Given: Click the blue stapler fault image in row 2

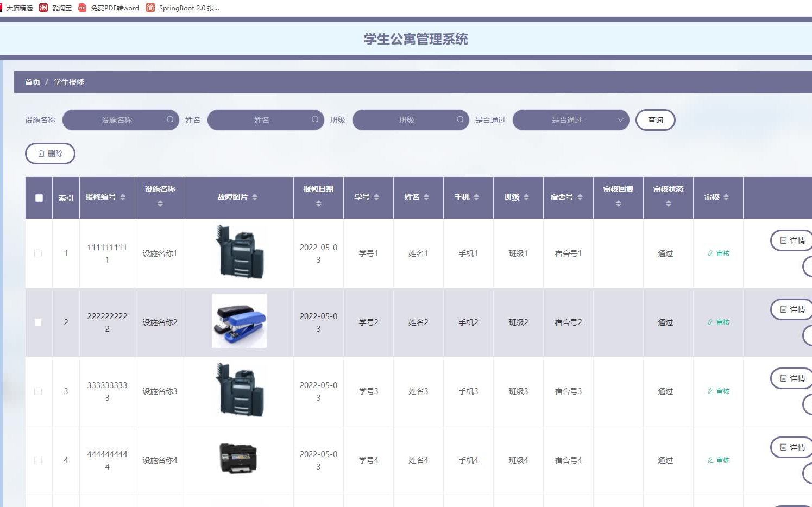Looking at the screenshot, I should coord(239,321).
